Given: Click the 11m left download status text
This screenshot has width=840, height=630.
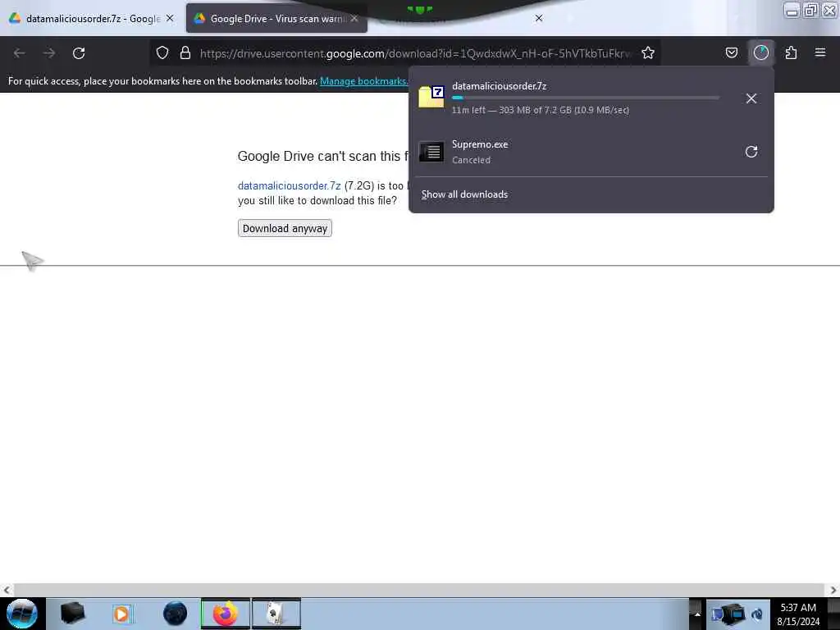Looking at the screenshot, I should [541, 111].
